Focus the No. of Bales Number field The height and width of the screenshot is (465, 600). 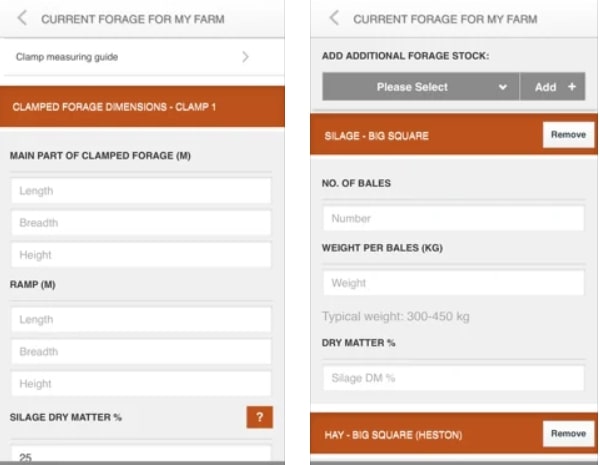[453, 219]
